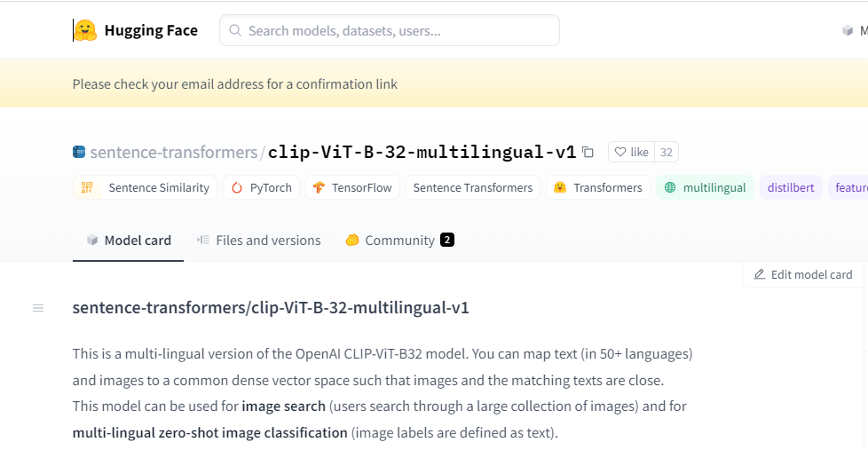Copy model name with copy icon
This screenshot has width=868, height=450.
coord(588,152)
